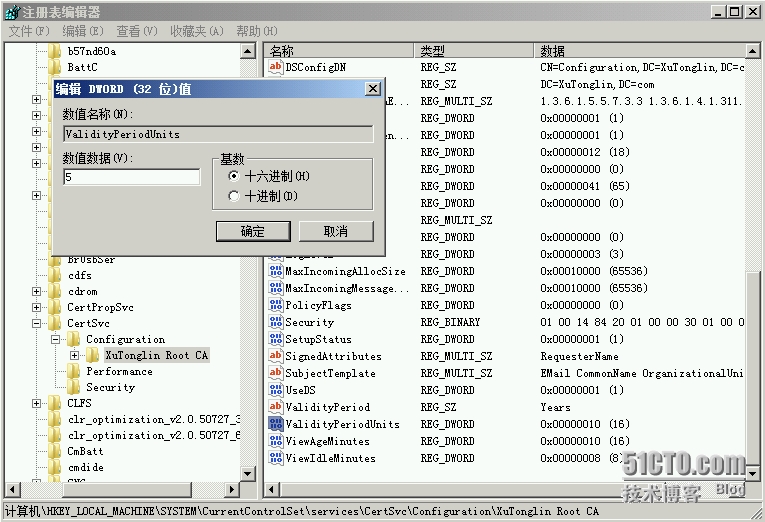Click the SignedAttributes string icon
The height and width of the screenshot is (522, 765).
pos(276,356)
